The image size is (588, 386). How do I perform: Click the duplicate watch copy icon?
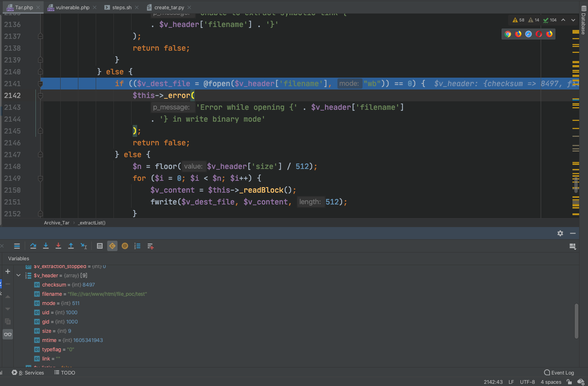pyautogui.click(x=8, y=322)
